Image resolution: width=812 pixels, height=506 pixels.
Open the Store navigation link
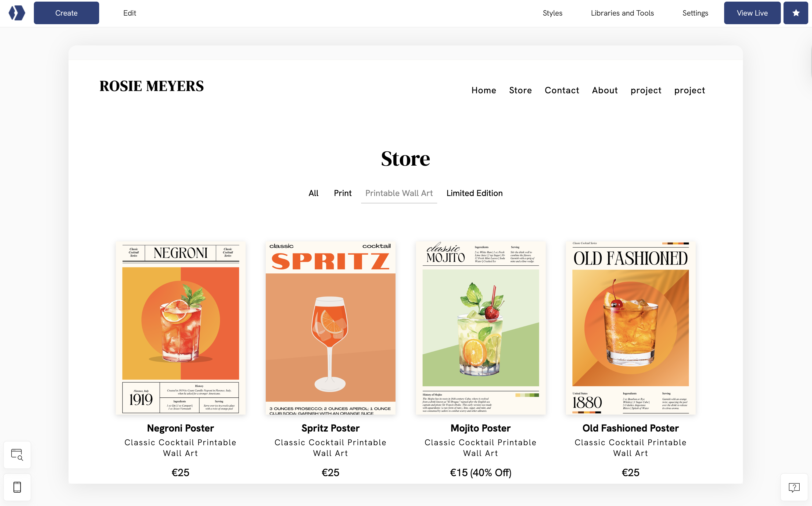coord(520,90)
